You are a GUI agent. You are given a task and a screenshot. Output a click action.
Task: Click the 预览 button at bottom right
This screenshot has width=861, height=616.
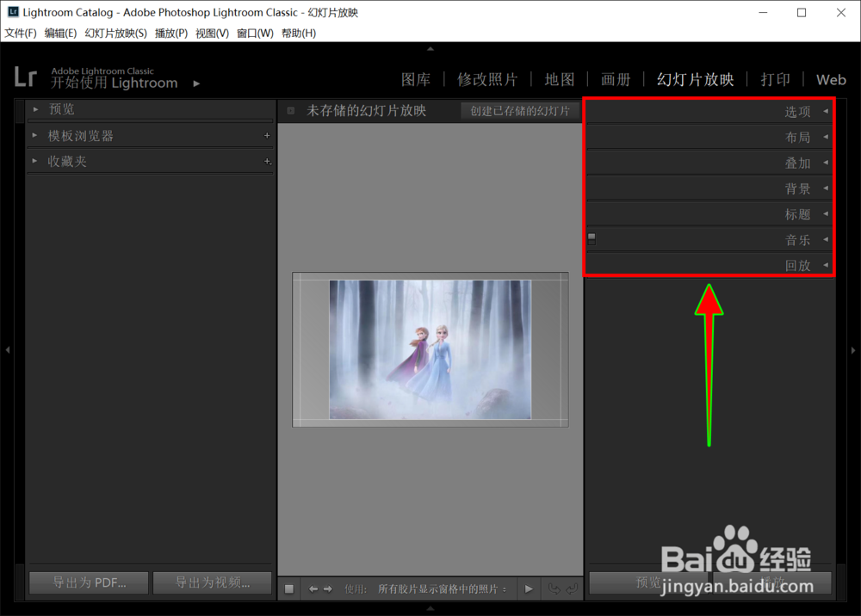(650, 582)
